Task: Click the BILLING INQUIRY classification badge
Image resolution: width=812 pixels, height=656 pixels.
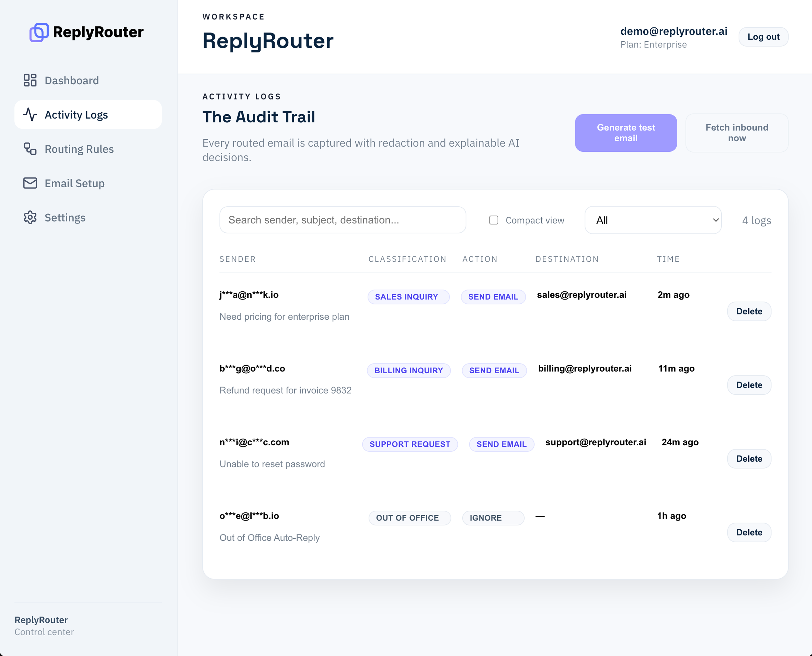Action: click(409, 370)
